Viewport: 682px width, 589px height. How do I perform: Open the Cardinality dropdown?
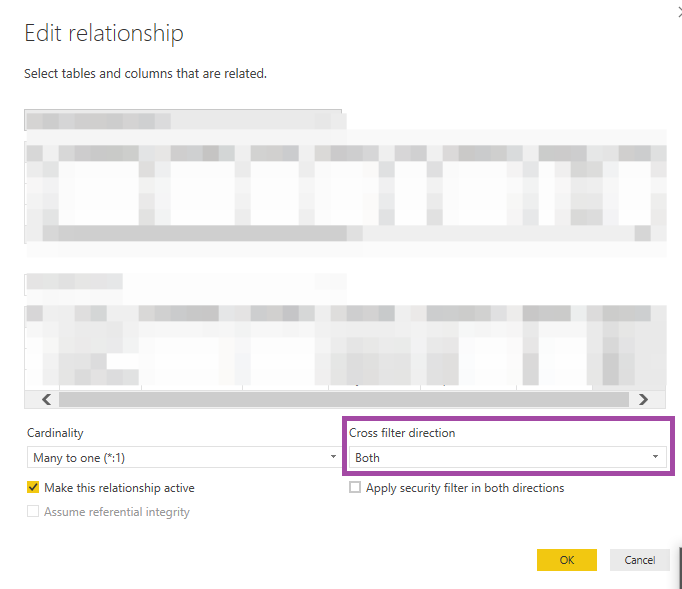184,457
